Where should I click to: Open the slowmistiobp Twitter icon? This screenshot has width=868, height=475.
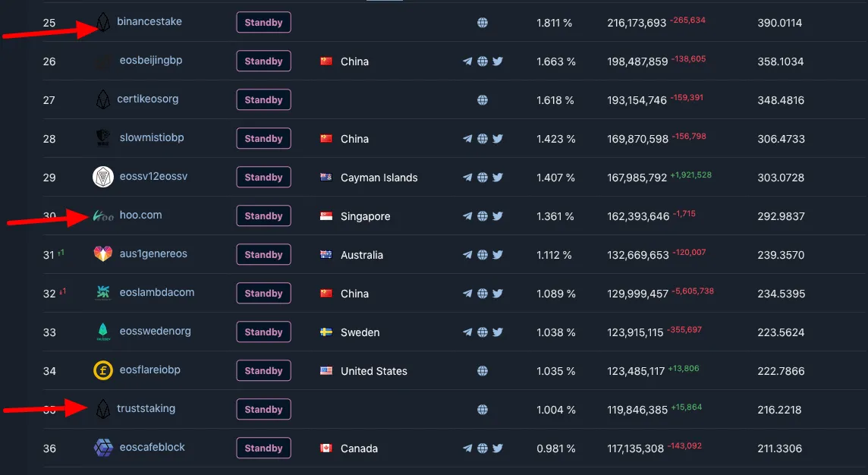pos(498,139)
